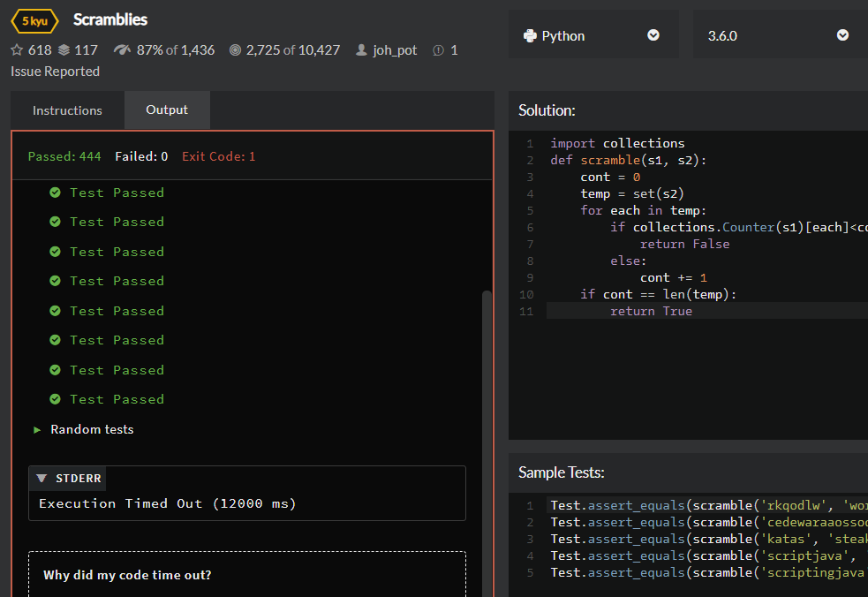Image resolution: width=868 pixels, height=597 pixels.
Task: Click the completions target icon beside 2,725
Action: [235, 50]
